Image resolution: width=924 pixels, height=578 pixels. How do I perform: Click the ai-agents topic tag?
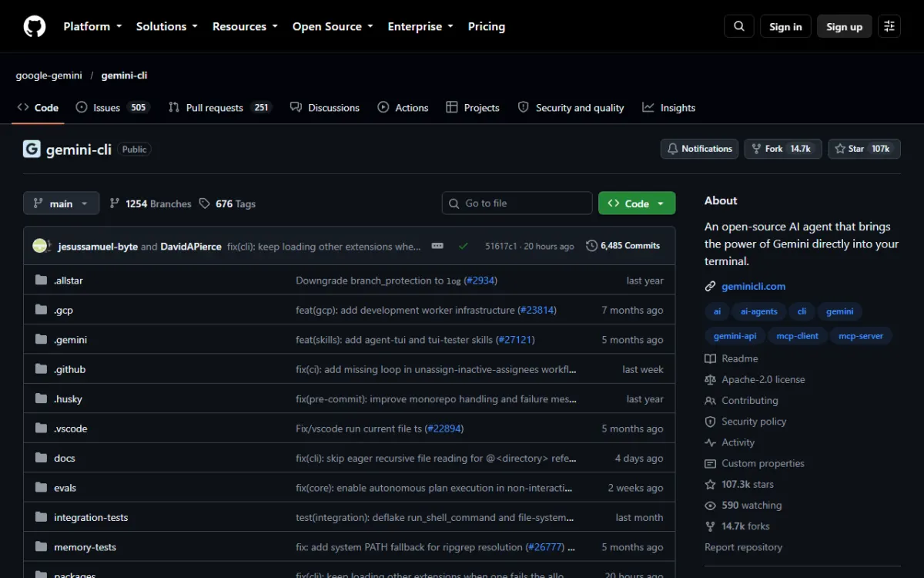click(759, 311)
